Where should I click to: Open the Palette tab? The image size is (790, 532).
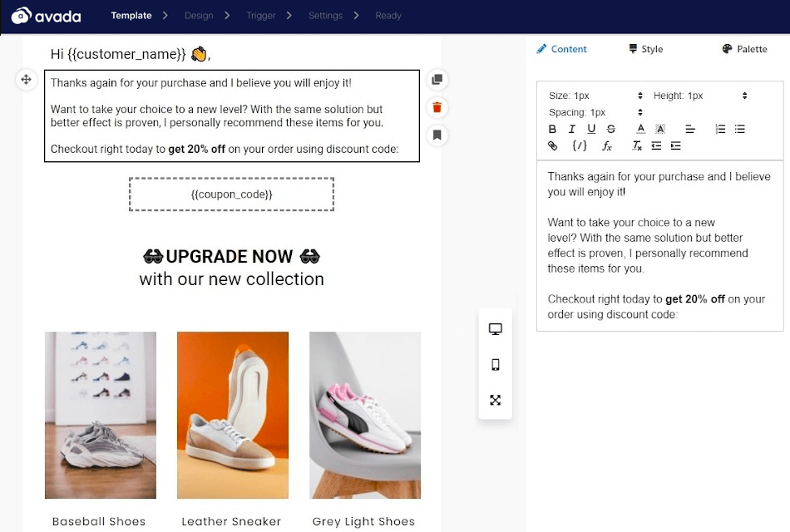click(744, 49)
